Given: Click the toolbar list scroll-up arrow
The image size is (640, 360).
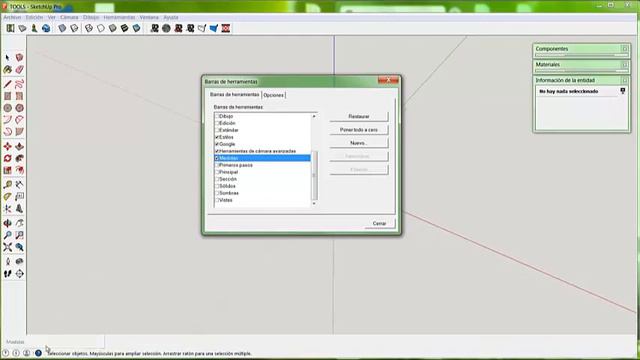Looking at the screenshot, I should [x=314, y=116].
